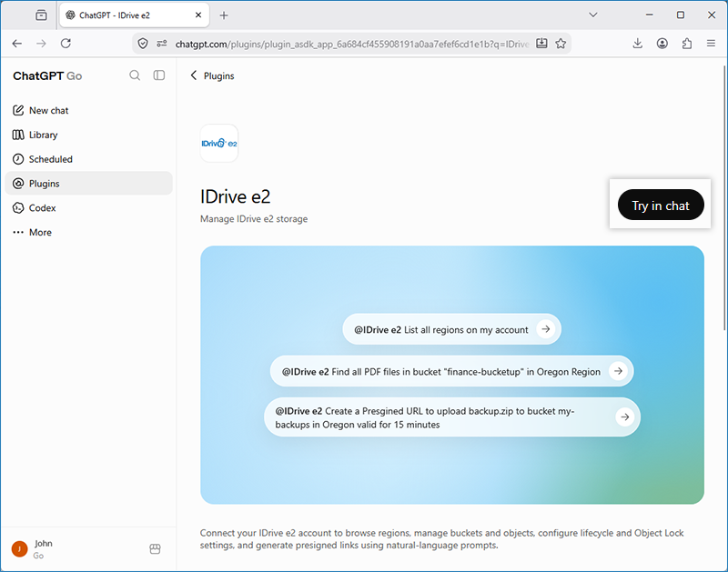
Task: Click arrow on Find all PDF files prompt
Action: 618,371
